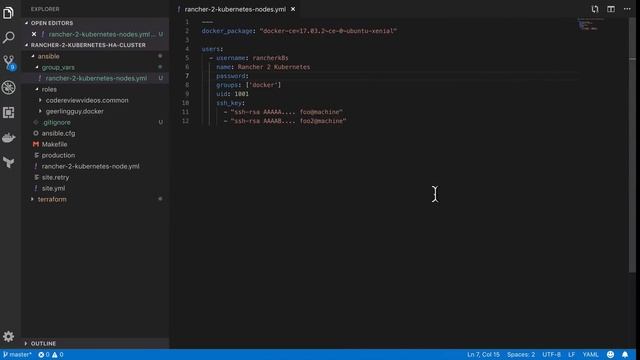
Task: Click the users: line in editor
Action: (x=212, y=49)
